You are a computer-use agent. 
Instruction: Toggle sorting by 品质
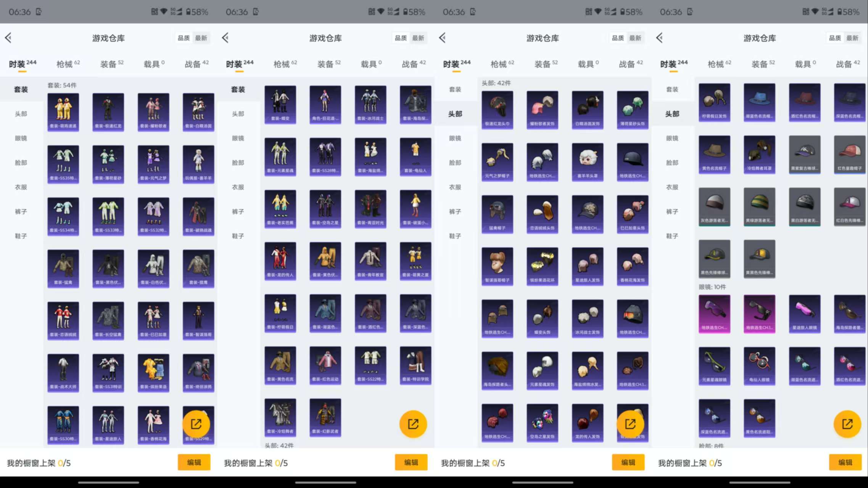point(184,38)
